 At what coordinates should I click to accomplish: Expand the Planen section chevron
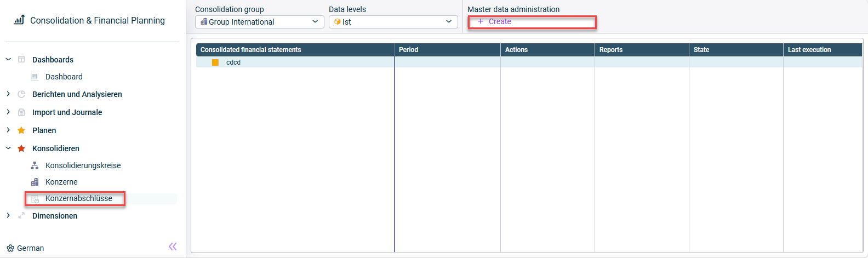8,130
